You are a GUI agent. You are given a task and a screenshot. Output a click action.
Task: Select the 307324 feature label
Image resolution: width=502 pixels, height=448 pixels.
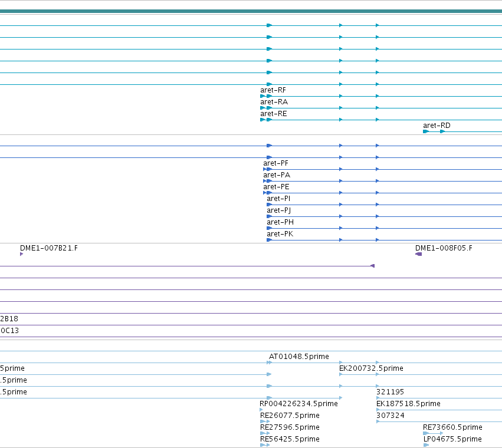click(391, 416)
